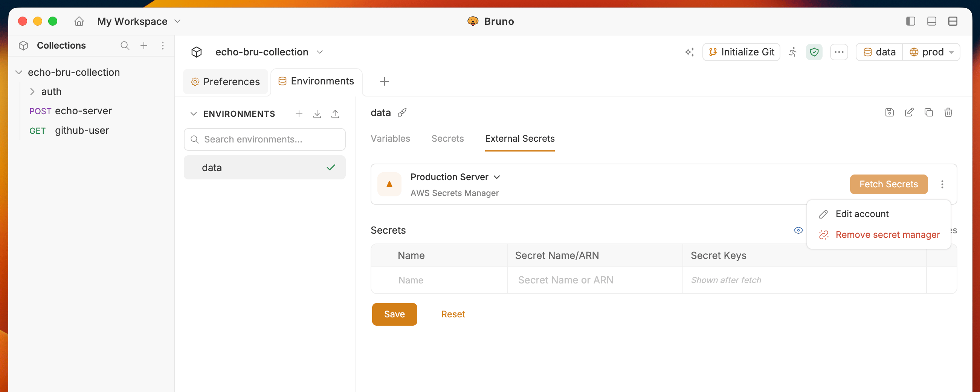Create a new environment via plus icon

click(299, 114)
